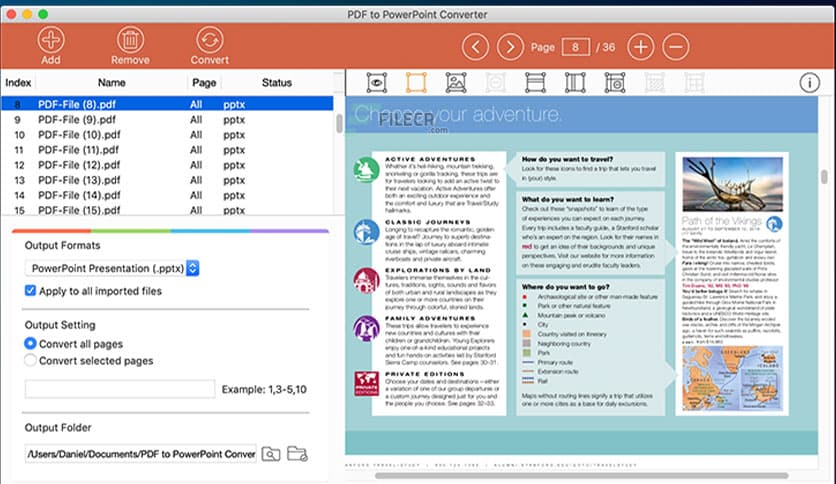Select the eye preview area tool

376,83
